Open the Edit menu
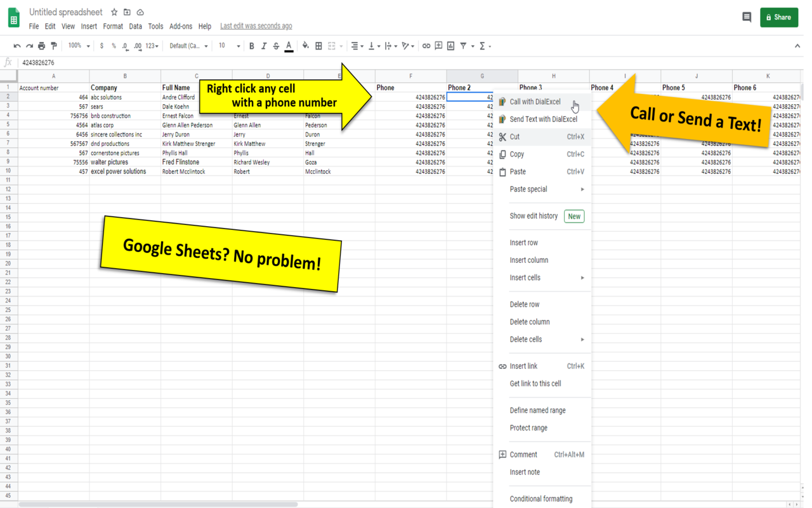Screen dimensions: 812x508 tap(50, 26)
